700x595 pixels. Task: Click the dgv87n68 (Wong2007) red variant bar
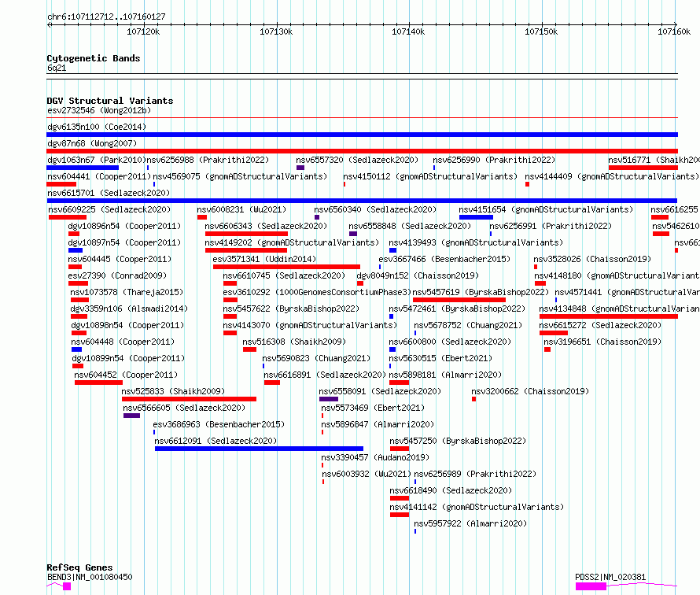point(362,151)
